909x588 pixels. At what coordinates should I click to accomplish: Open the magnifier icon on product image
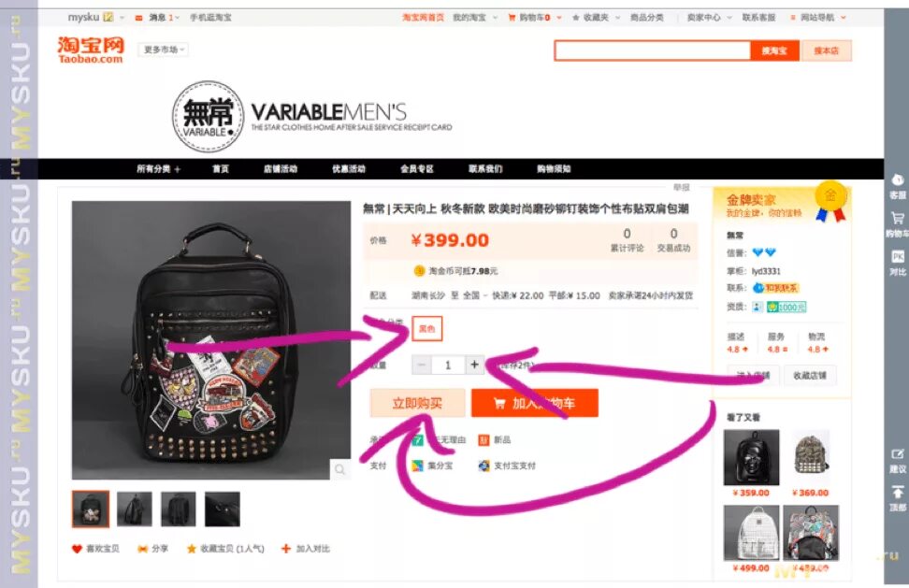(x=339, y=469)
